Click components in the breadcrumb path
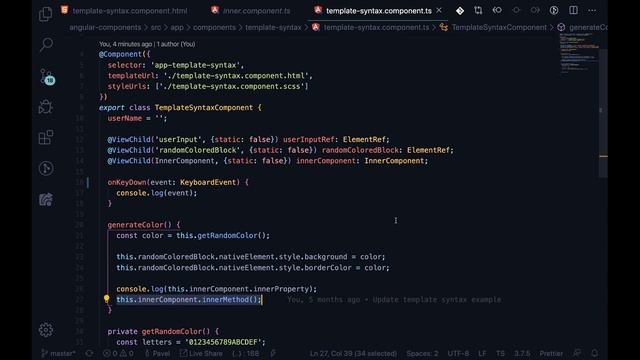Screen dimensions: 640x360 [214, 27]
